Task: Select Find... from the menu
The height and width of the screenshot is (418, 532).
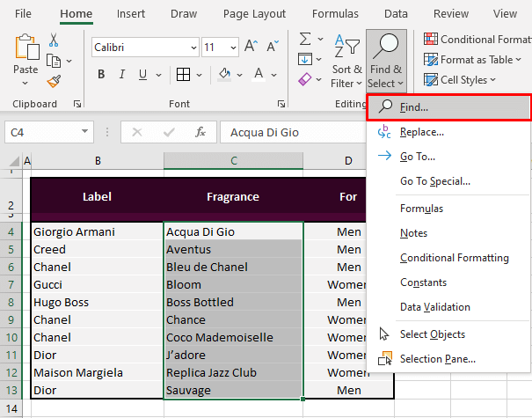Action: (x=413, y=107)
